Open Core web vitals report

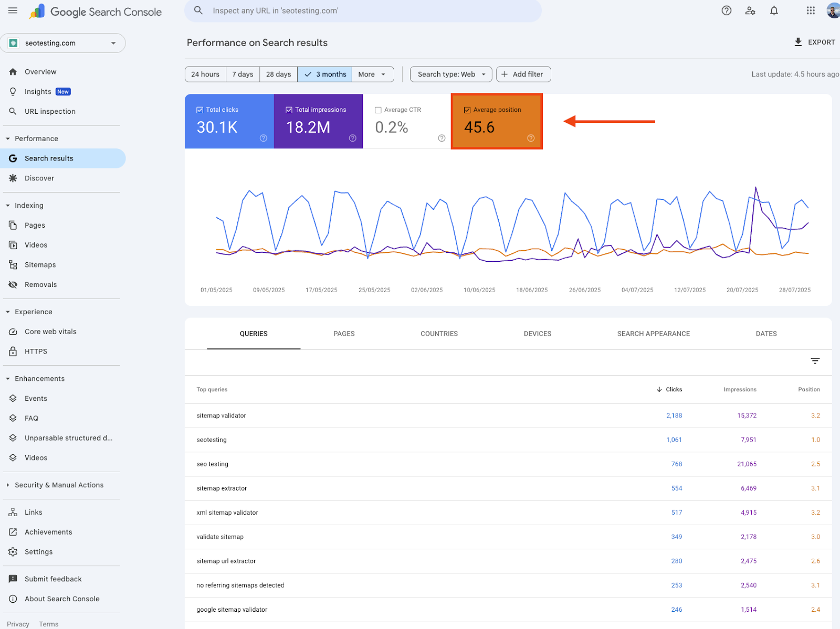pos(50,331)
